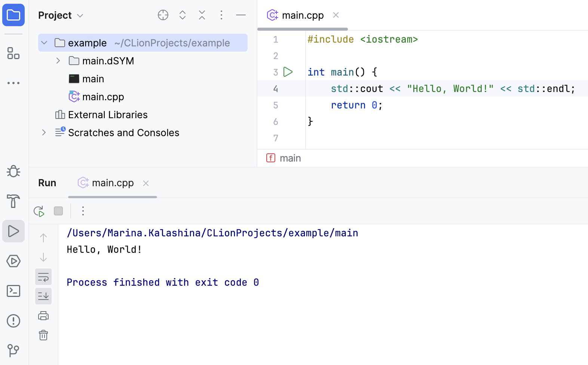Clear all console output with trash icon
This screenshot has height=365, width=588.
(43, 335)
